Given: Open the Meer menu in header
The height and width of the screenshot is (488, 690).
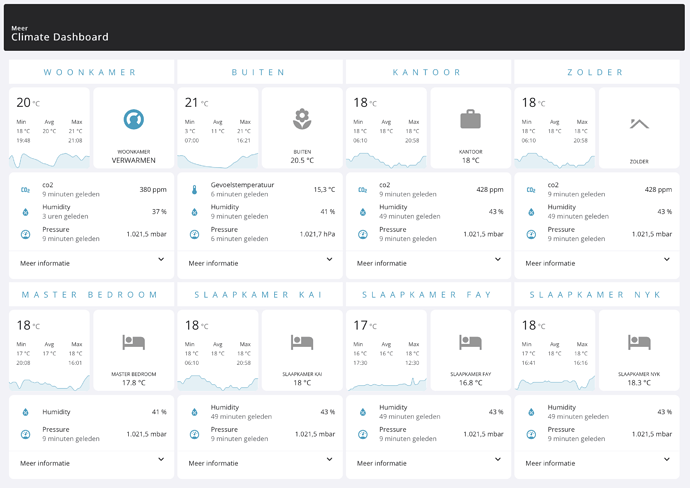Looking at the screenshot, I should 19,28.
